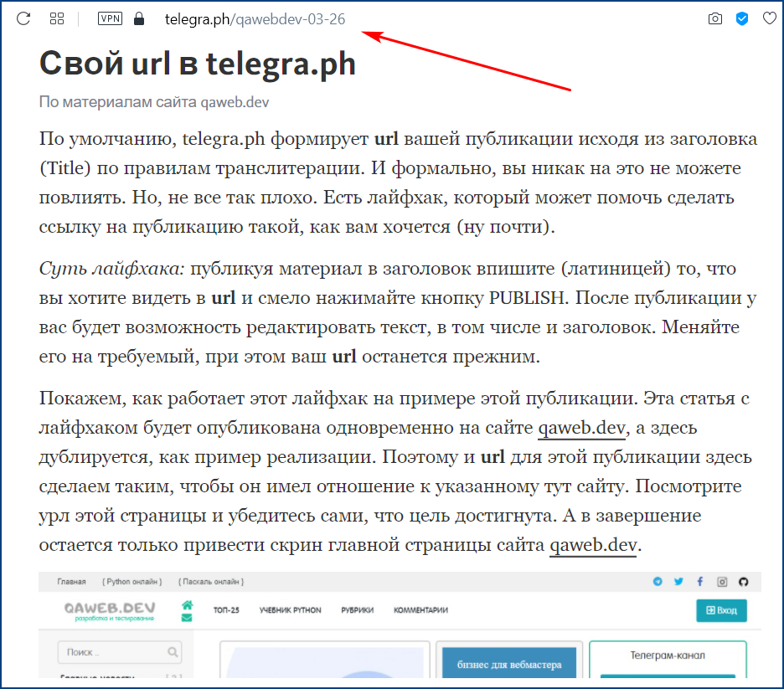Click the italic phrase 'Суть лайфхака:'
Viewport: 784px width, 689px height.
(112, 269)
